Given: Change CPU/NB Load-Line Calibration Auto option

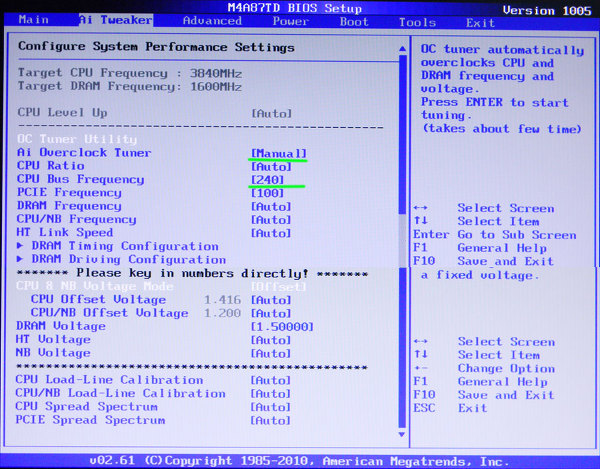Looking at the screenshot, I should coord(271,394).
